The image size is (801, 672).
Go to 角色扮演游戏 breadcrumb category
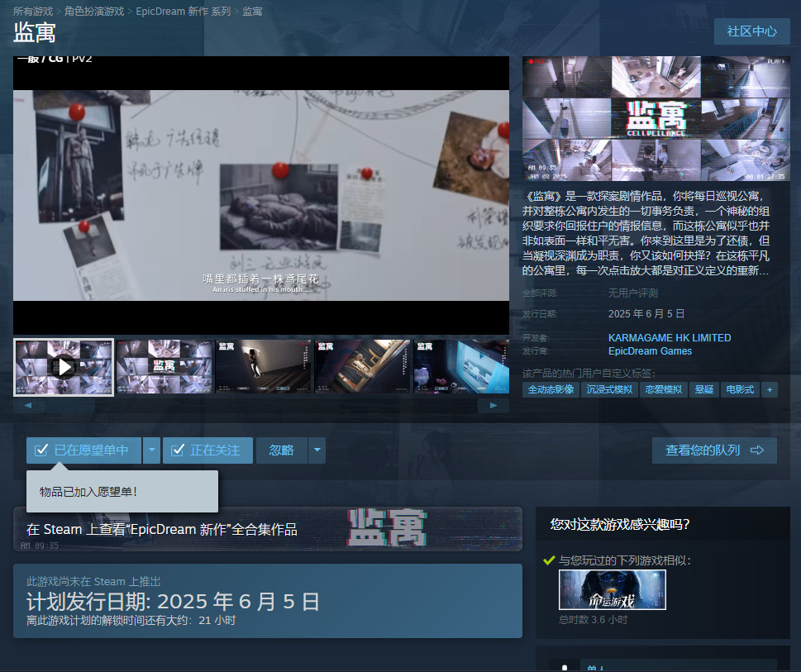[94, 12]
